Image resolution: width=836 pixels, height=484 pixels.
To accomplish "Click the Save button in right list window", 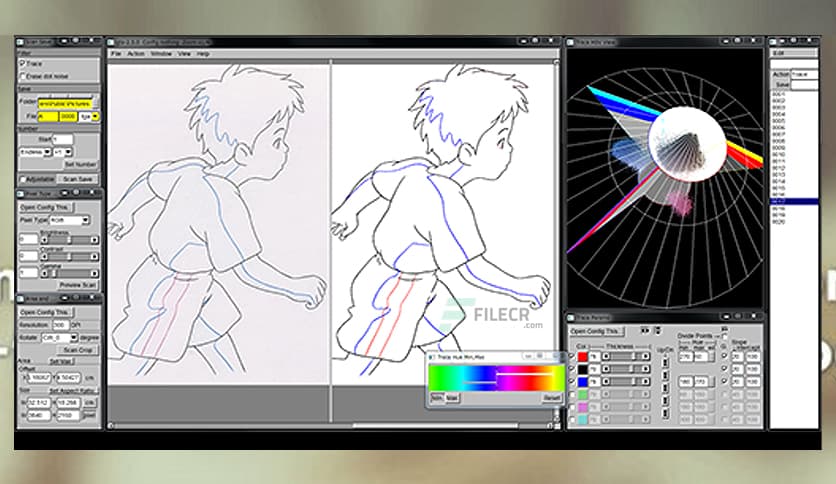I will point(782,85).
